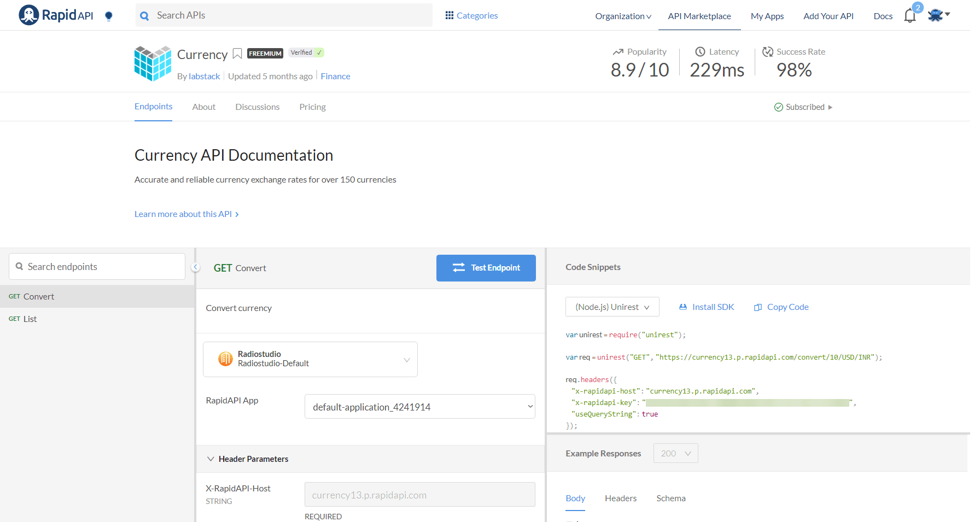Click the Radiostudio organization icon

click(x=225, y=359)
